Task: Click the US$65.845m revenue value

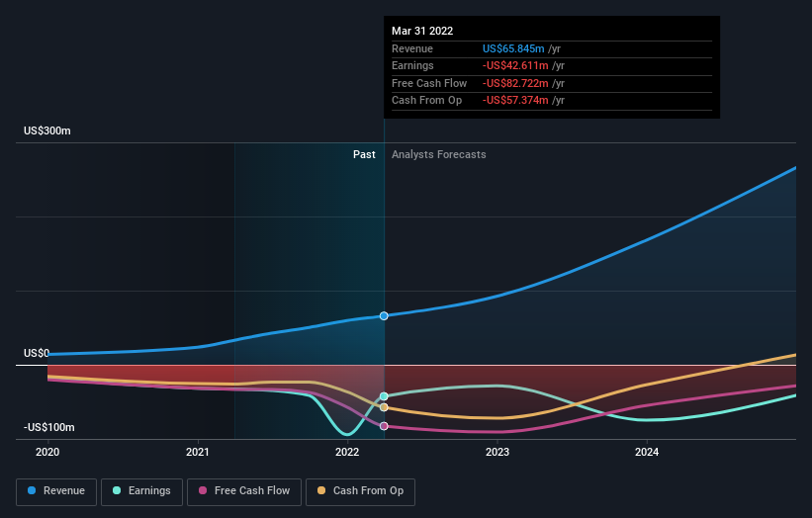Action: [513, 48]
